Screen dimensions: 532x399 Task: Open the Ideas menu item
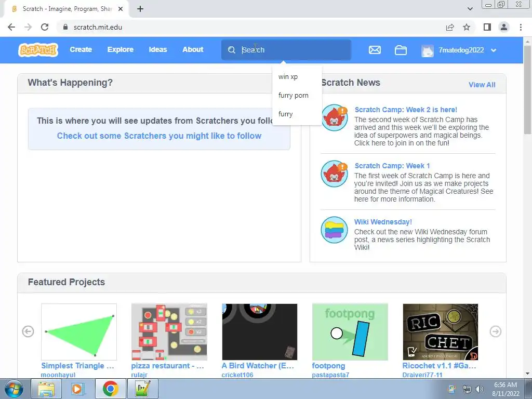[x=158, y=49]
